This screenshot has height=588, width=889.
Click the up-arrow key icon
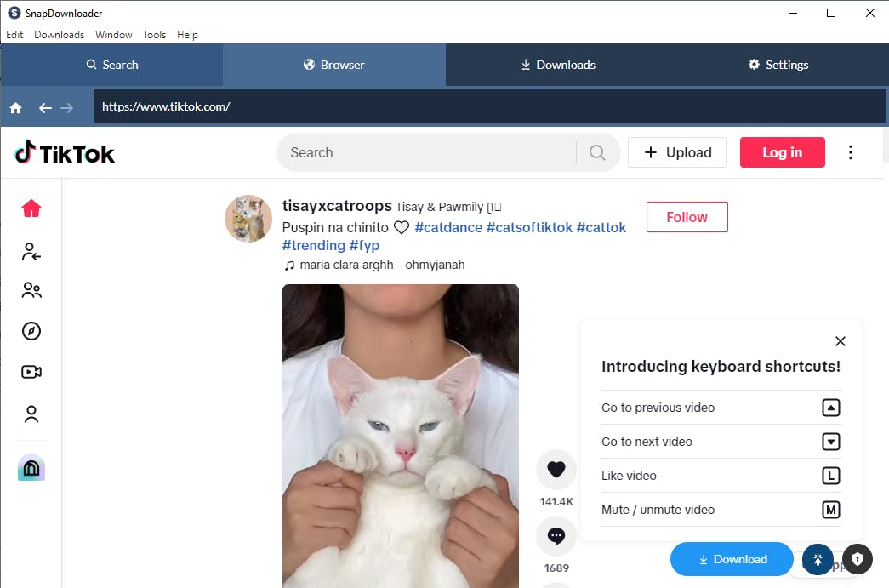[x=831, y=408]
